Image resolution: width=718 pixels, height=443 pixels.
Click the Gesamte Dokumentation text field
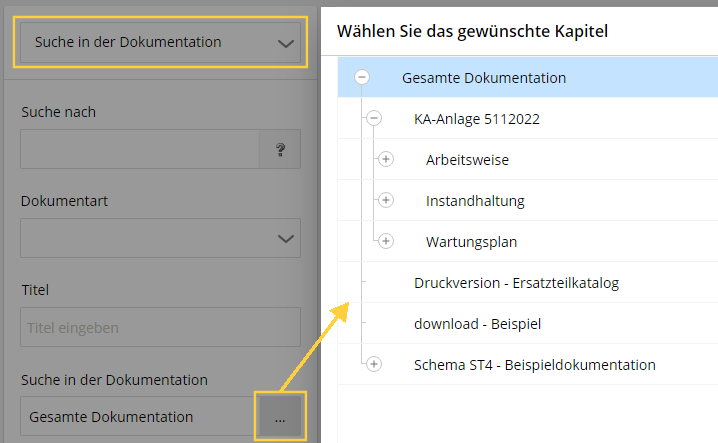click(x=140, y=416)
